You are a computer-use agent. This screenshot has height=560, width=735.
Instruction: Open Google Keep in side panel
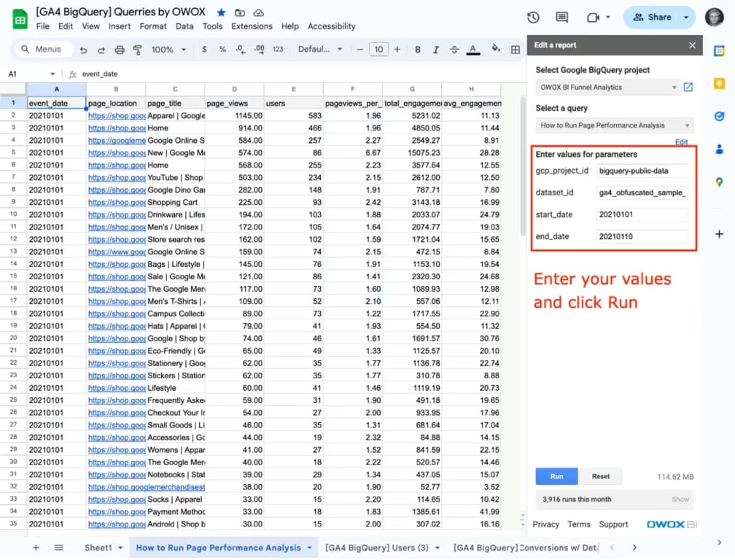pos(719,84)
